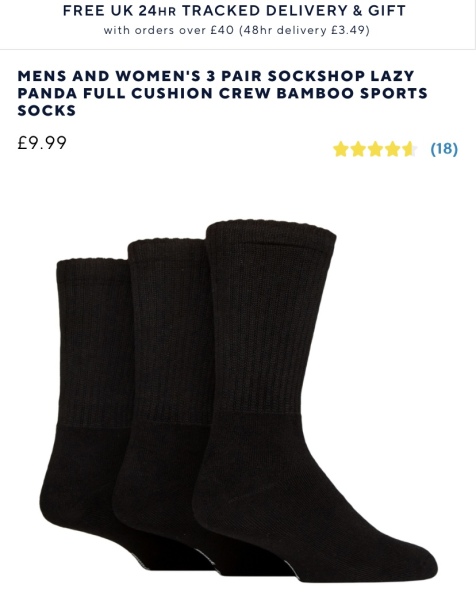Click the word SOCKSHOP in the title
Image resolution: width=476 pixels, height=600 pixels.
tap(316, 76)
